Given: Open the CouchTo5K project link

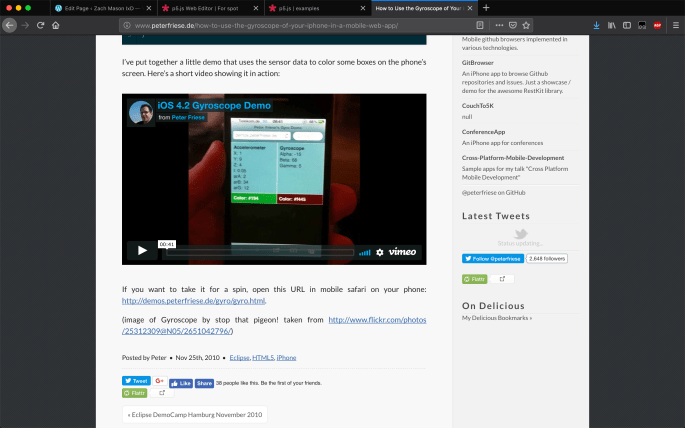Looking at the screenshot, I should pos(477,106).
